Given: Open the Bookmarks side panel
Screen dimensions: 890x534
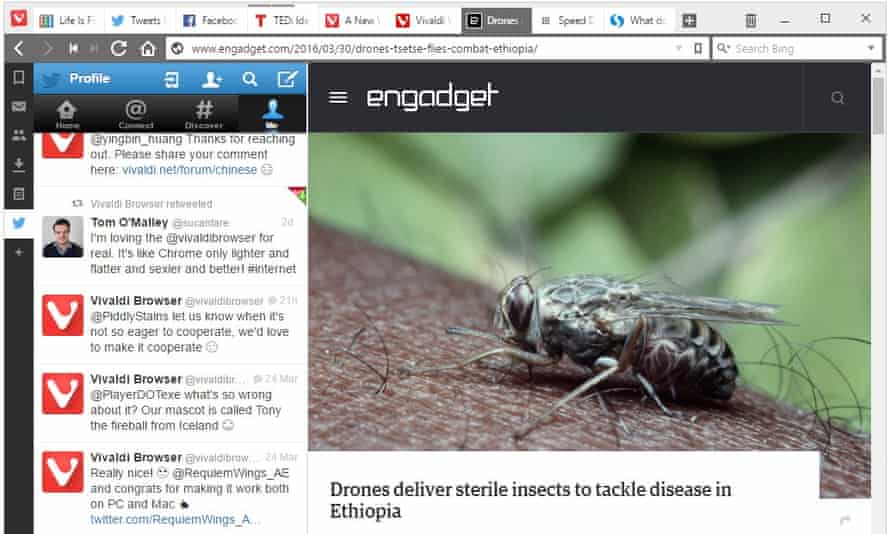Looking at the screenshot, I should 19,77.
